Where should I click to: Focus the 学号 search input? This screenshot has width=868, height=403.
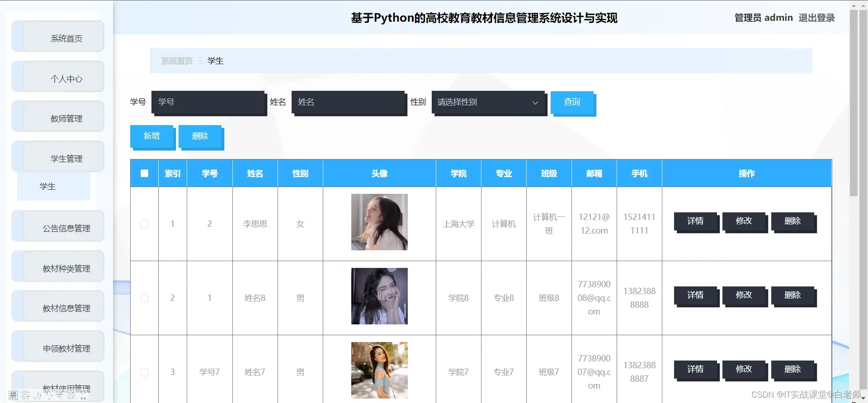point(208,102)
